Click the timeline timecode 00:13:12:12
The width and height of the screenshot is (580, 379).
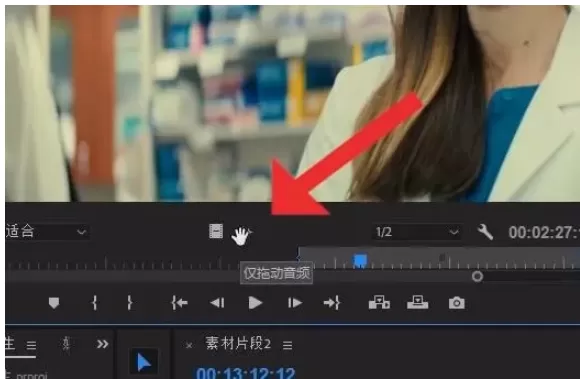[x=246, y=373]
